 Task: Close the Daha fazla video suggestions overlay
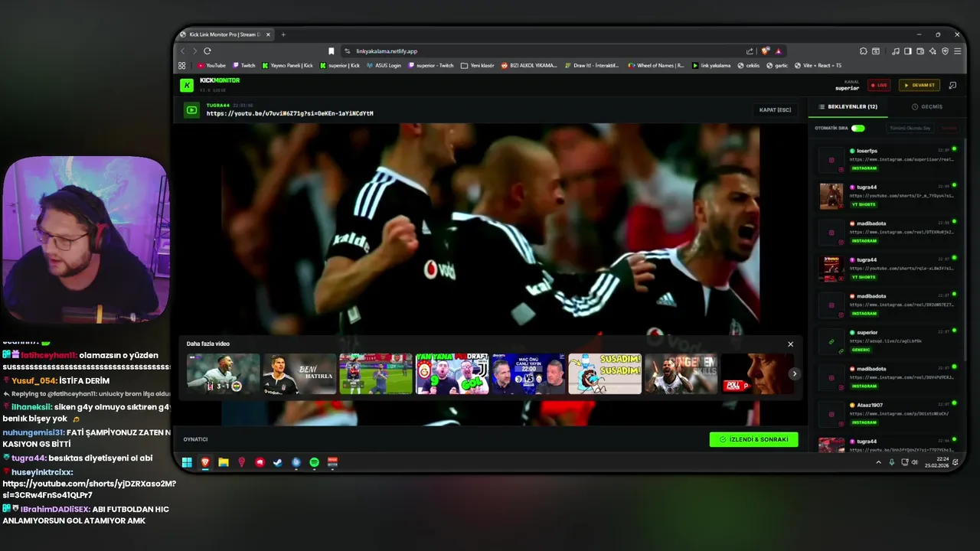(791, 344)
